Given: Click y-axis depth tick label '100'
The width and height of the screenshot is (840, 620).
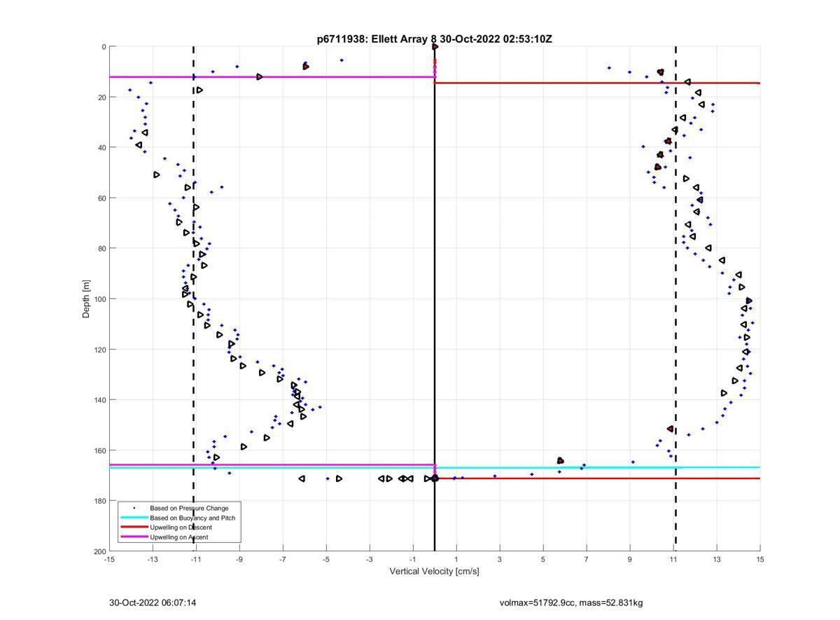Looking at the screenshot, I should (x=99, y=299).
